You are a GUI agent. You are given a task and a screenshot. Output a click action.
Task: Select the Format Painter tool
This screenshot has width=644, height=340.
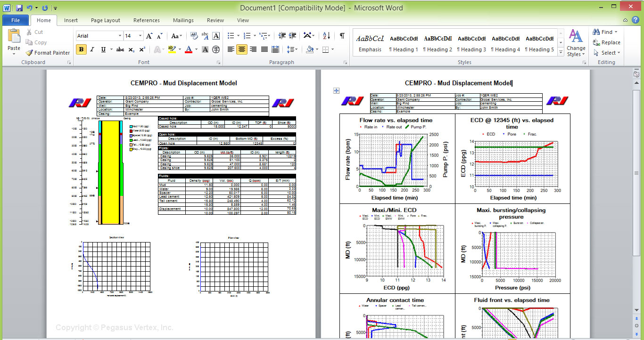pyautogui.click(x=48, y=53)
